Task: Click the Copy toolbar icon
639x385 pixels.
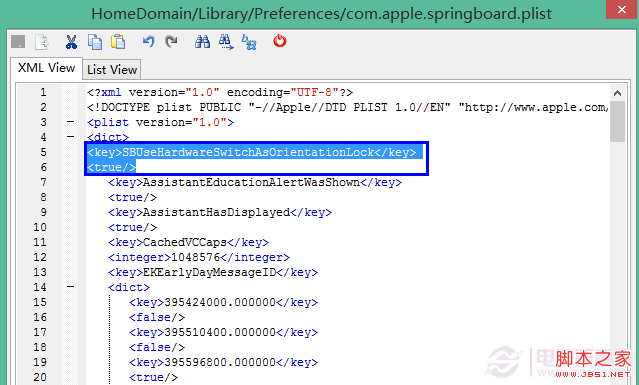Action: 95,42
